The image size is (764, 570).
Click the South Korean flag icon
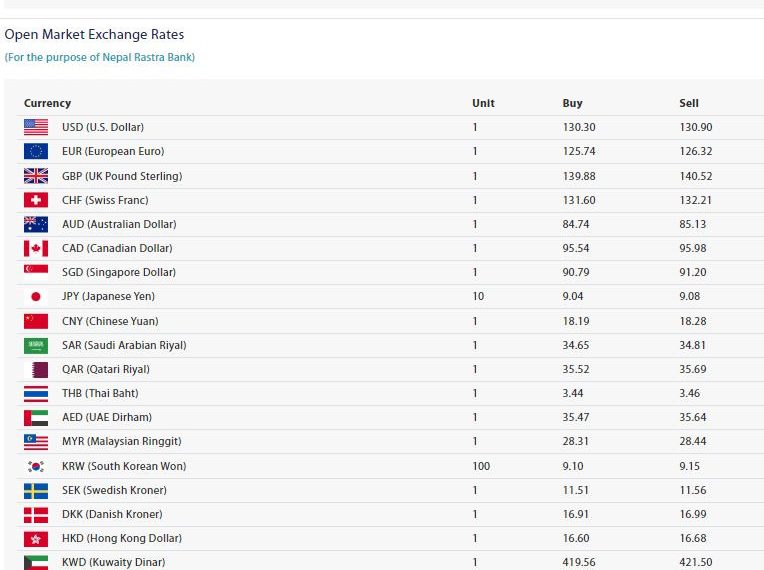[36, 466]
